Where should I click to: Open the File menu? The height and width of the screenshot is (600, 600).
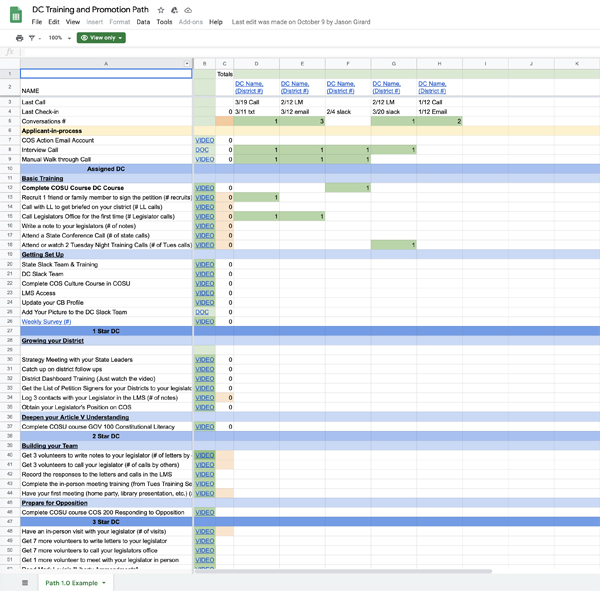(x=37, y=21)
